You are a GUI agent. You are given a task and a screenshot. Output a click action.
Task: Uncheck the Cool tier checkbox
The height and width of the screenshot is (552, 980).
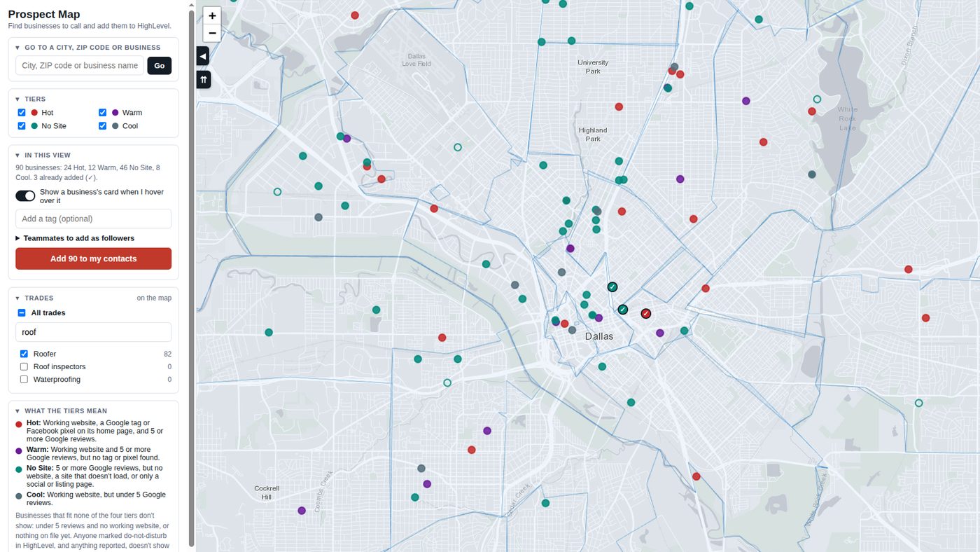click(103, 126)
